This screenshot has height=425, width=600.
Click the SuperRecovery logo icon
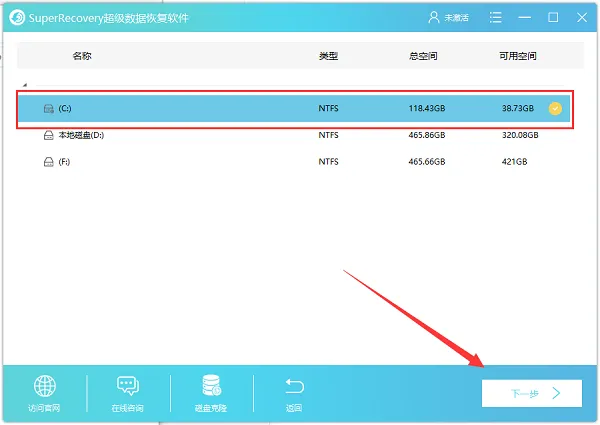tap(17, 18)
